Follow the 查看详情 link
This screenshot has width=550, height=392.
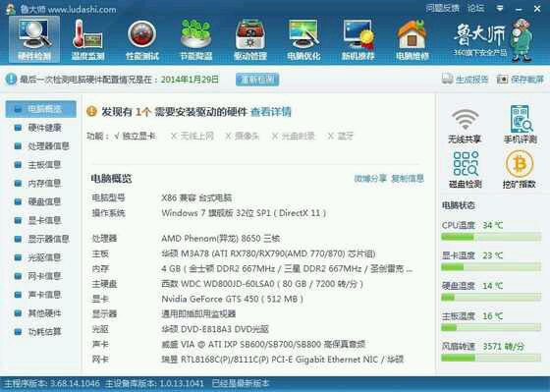[x=271, y=112]
